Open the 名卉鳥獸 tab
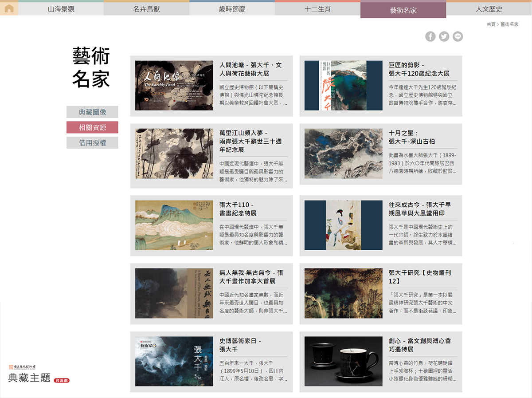 pyautogui.click(x=147, y=9)
